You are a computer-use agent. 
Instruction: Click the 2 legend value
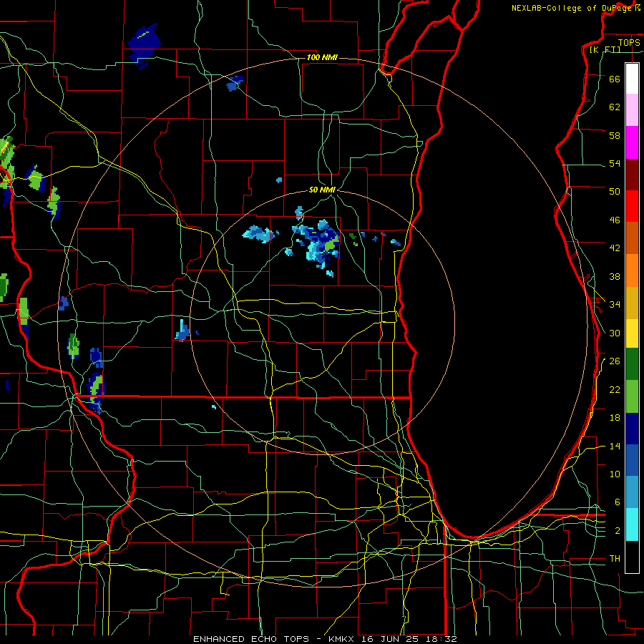(x=618, y=531)
